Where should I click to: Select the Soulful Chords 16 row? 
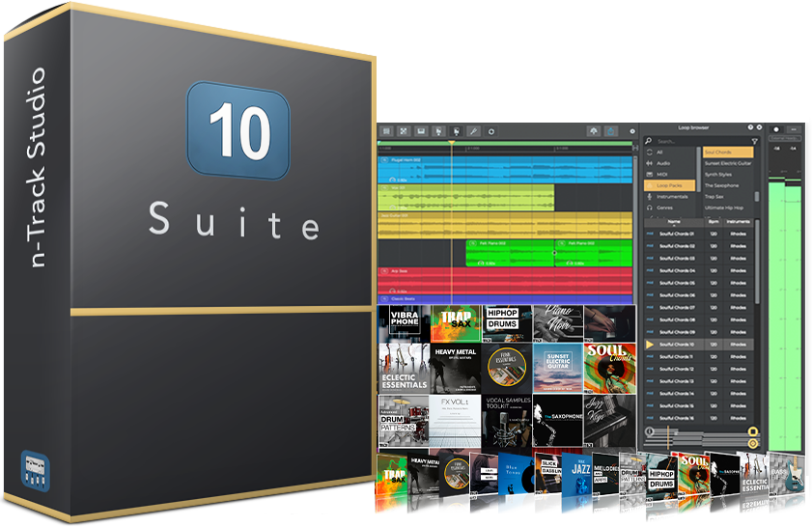(x=699, y=418)
